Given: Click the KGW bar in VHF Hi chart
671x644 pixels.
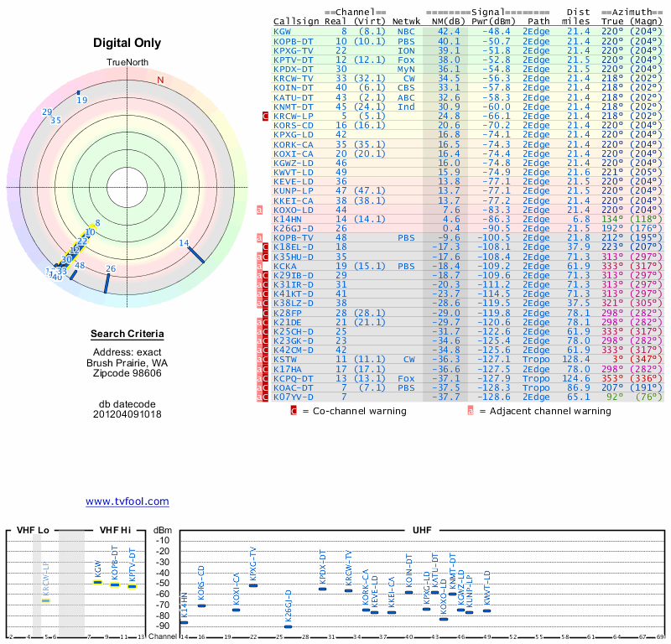Looking at the screenshot, I should point(97,582).
